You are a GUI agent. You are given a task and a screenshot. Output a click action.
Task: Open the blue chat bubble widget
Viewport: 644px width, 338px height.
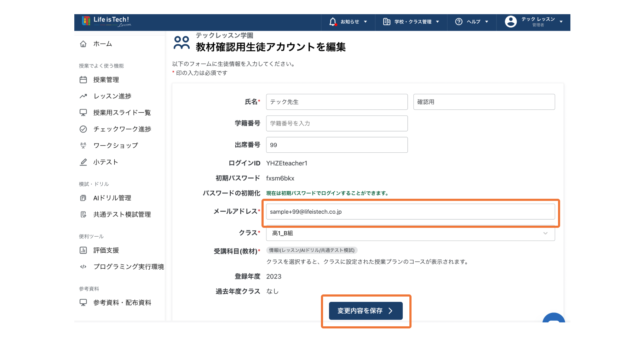tap(553, 319)
